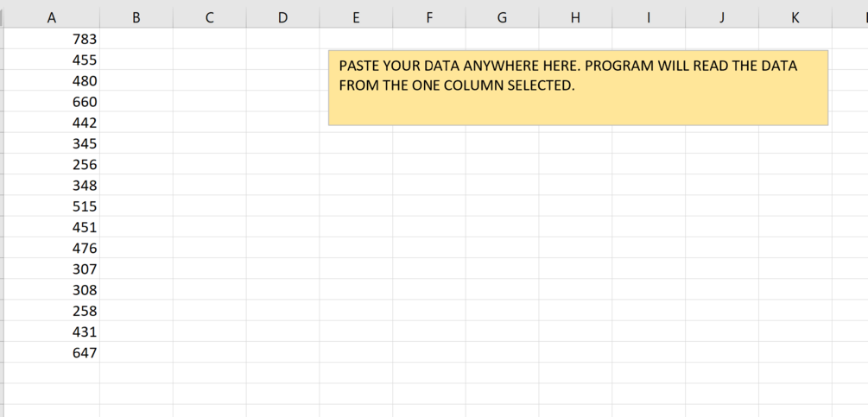Screen dimensions: 868x417
Task: Select the cell with value 442
Action: point(52,123)
